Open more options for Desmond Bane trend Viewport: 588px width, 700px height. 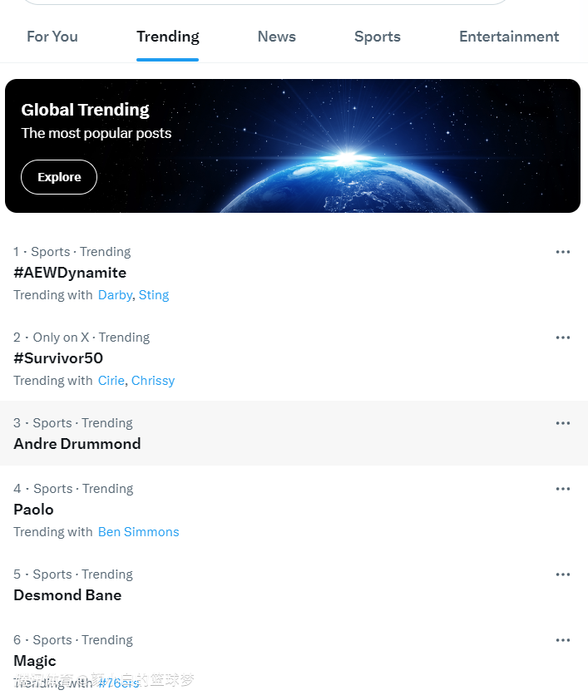[x=563, y=574]
